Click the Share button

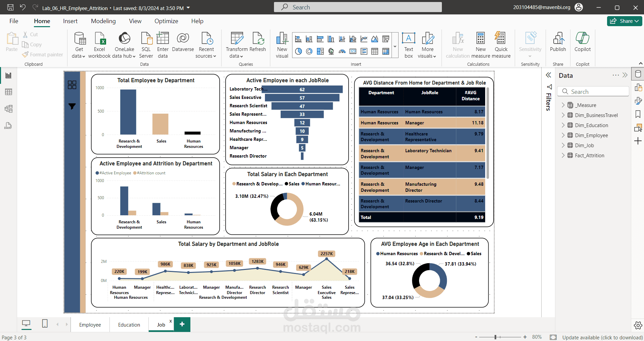coord(625,21)
